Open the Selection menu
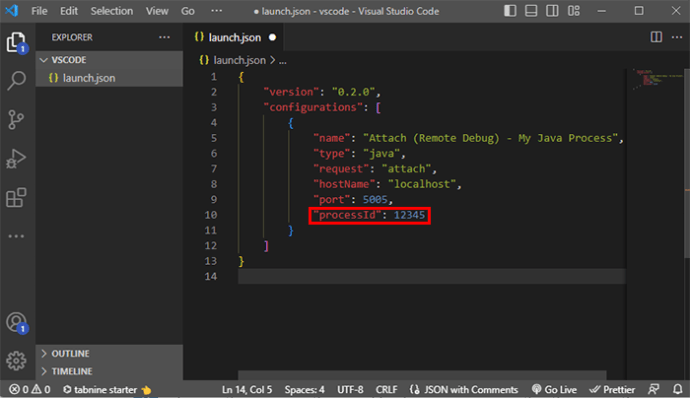The width and height of the screenshot is (690, 398). pos(112,11)
